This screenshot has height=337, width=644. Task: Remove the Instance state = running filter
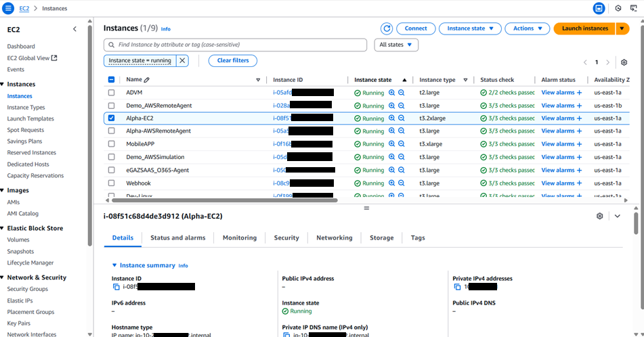[182, 60]
